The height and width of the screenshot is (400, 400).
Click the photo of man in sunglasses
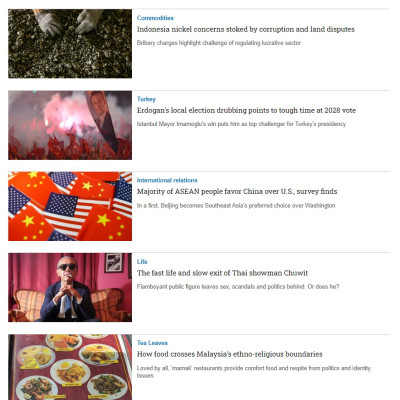(70, 287)
